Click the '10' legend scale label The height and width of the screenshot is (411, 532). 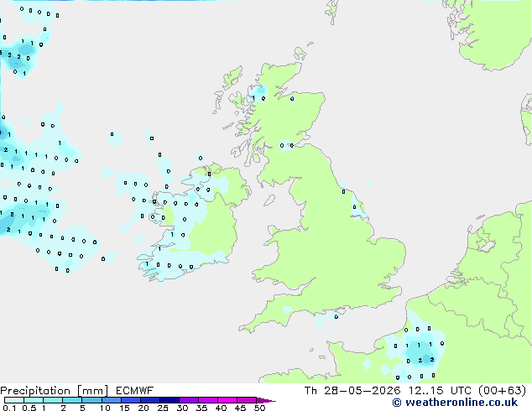[x=105, y=408]
